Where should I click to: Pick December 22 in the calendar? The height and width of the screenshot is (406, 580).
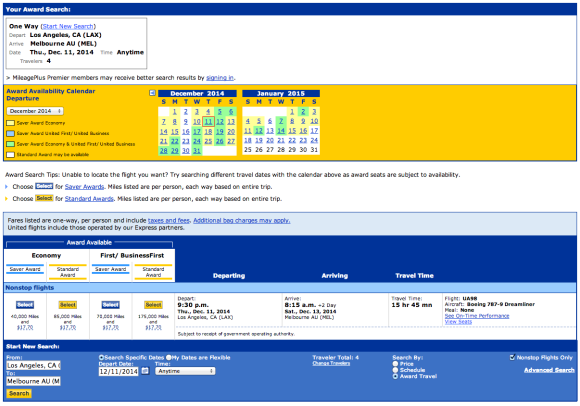175,141
